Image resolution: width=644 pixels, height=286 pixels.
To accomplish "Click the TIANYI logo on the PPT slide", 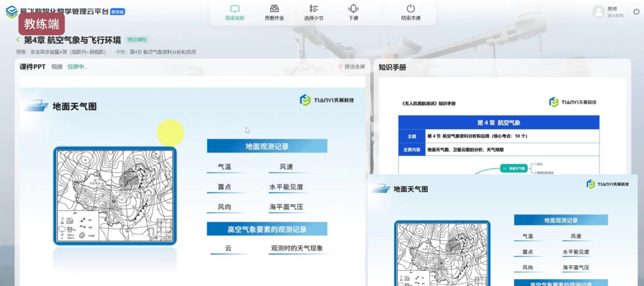I will pyautogui.click(x=327, y=100).
